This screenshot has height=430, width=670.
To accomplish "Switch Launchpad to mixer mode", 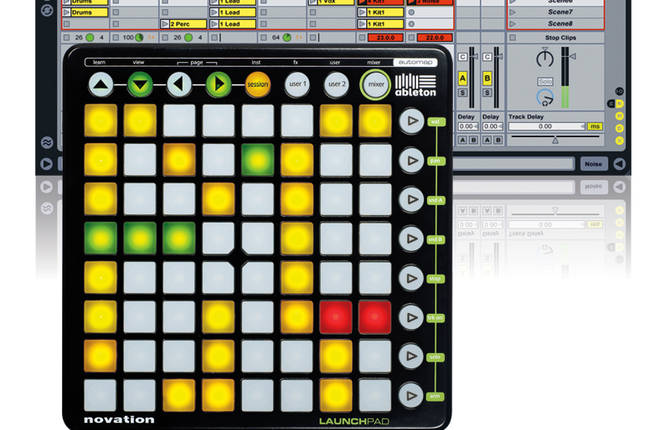I will tap(376, 84).
